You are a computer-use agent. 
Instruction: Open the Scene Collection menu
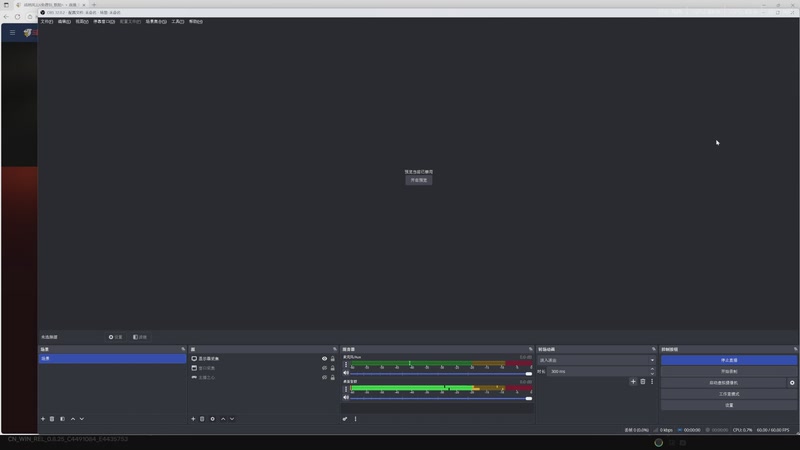156,22
